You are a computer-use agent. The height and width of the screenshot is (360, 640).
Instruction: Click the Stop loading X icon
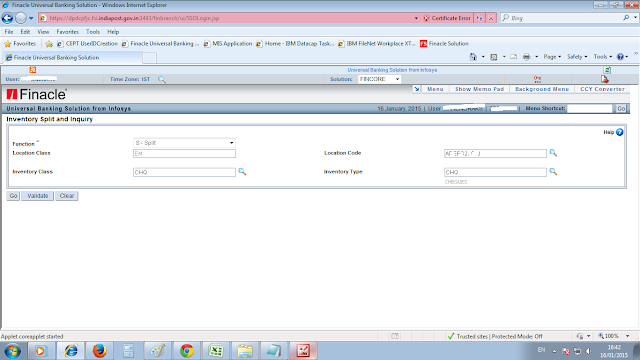pos(491,18)
